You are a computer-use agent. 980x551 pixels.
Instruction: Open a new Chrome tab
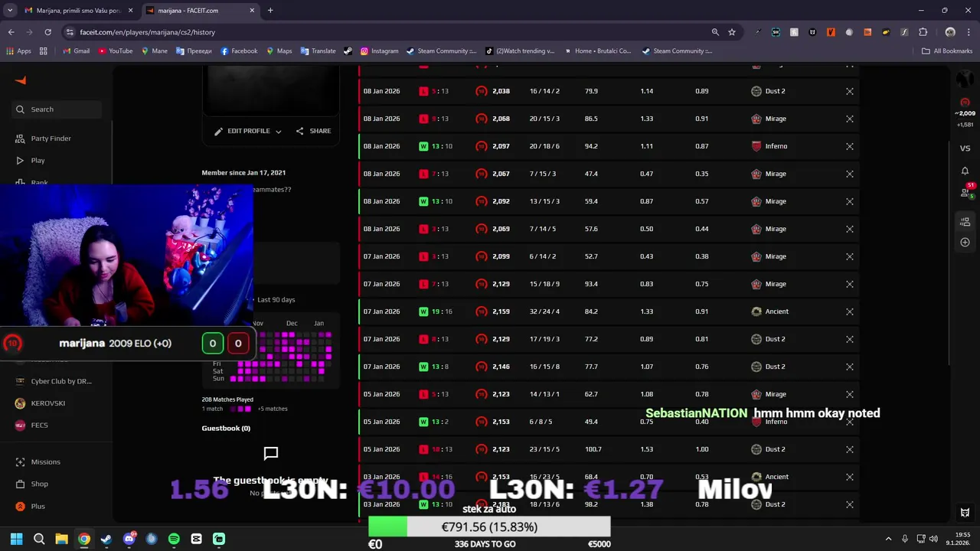tap(270, 11)
